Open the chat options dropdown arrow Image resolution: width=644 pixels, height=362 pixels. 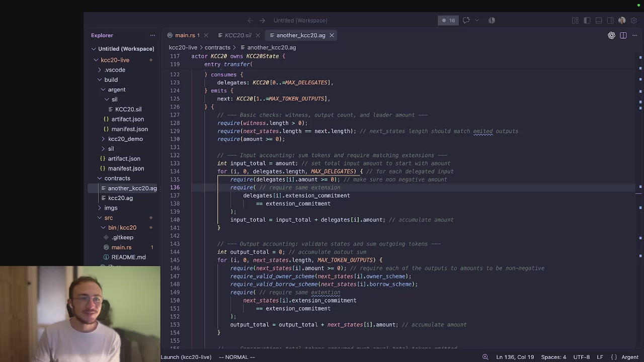(477, 21)
